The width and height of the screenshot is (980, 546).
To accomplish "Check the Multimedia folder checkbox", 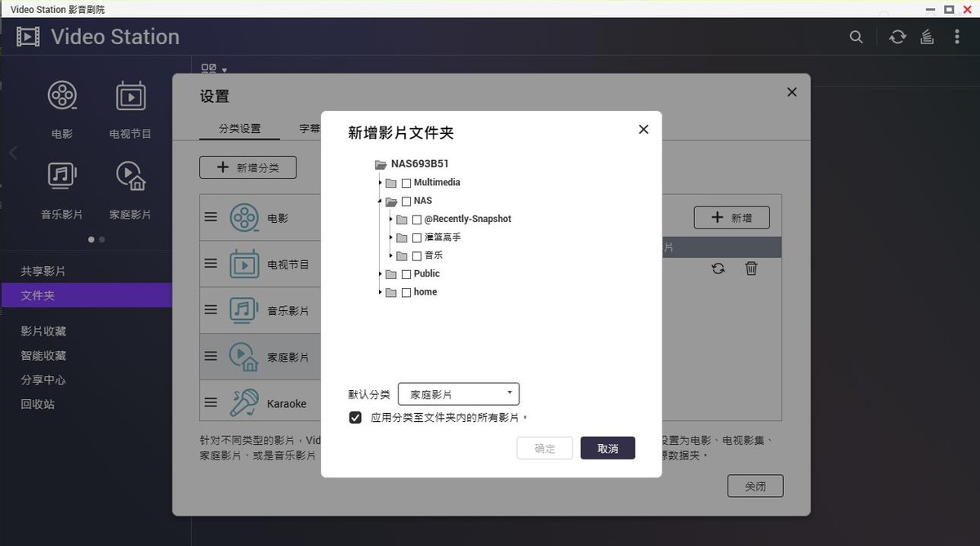I will click(406, 183).
